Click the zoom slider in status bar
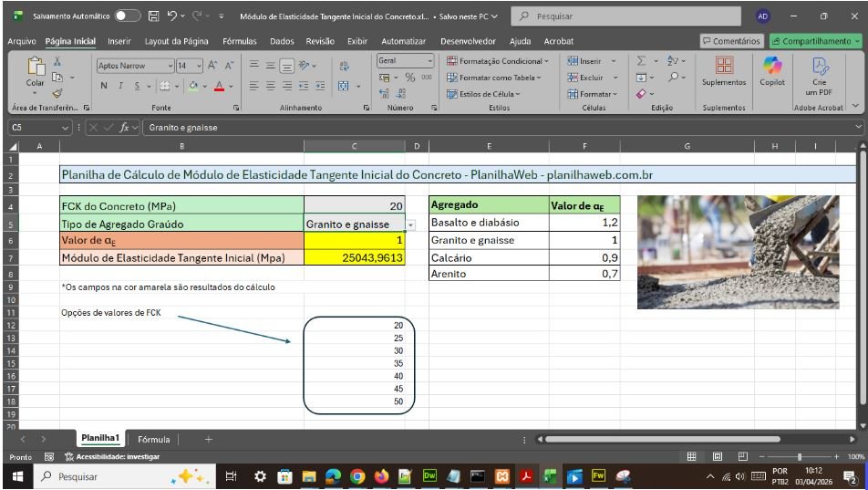This screenshot has height=490, width=868. point(800,456)
